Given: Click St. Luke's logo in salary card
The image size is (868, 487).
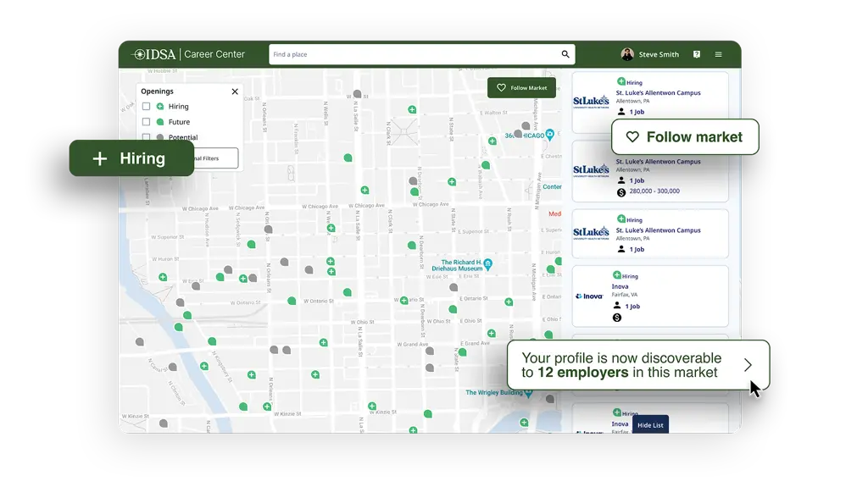Looking at the screenshot, I should 591,170.
